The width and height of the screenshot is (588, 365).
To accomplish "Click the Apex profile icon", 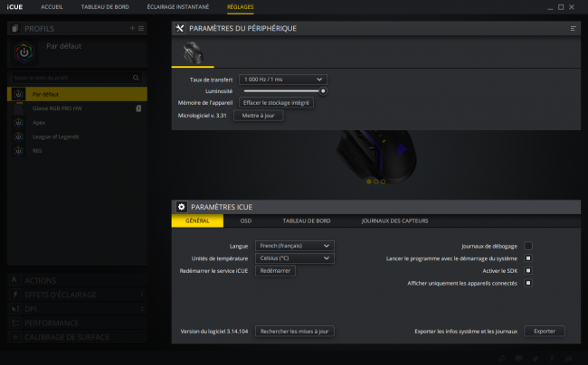I will (x=18, y=122).
